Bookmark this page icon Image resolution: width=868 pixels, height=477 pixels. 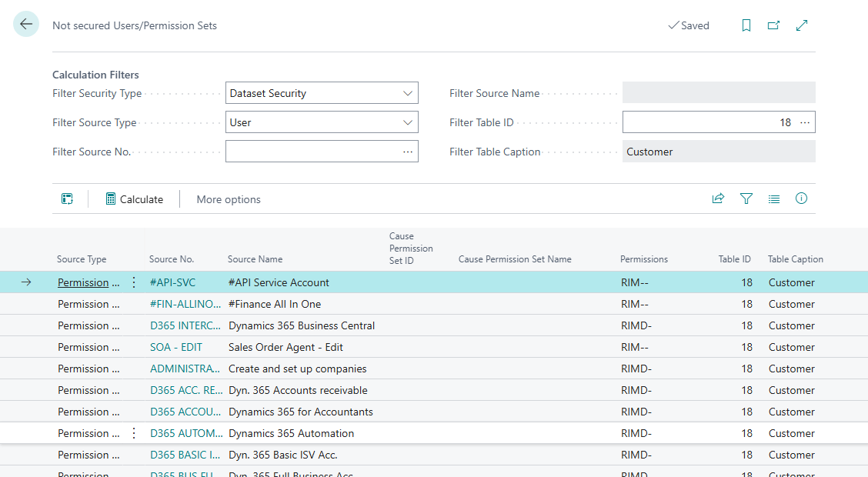tap(746, 25)
